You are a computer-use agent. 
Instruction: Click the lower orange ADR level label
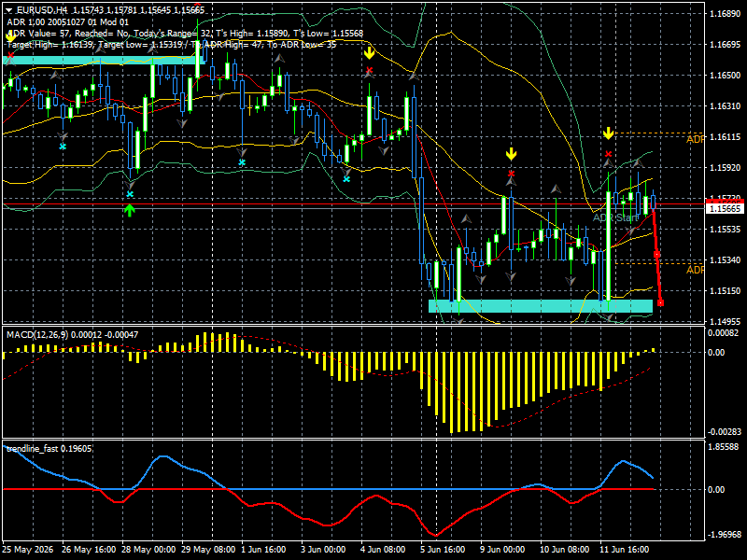click(x=695, y=270)
